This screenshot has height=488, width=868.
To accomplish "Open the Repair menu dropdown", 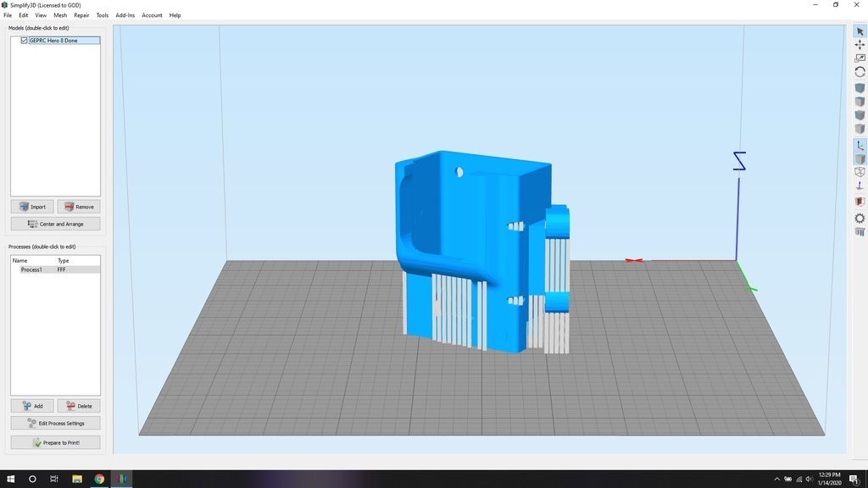I will pyautogui.click(x=81, y=14).
